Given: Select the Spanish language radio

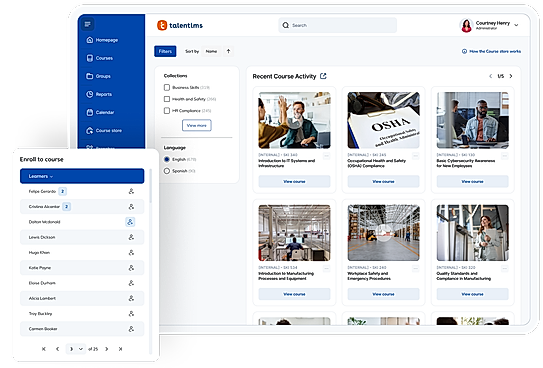Looking at the screenshot, I should [x=167, y=171].
